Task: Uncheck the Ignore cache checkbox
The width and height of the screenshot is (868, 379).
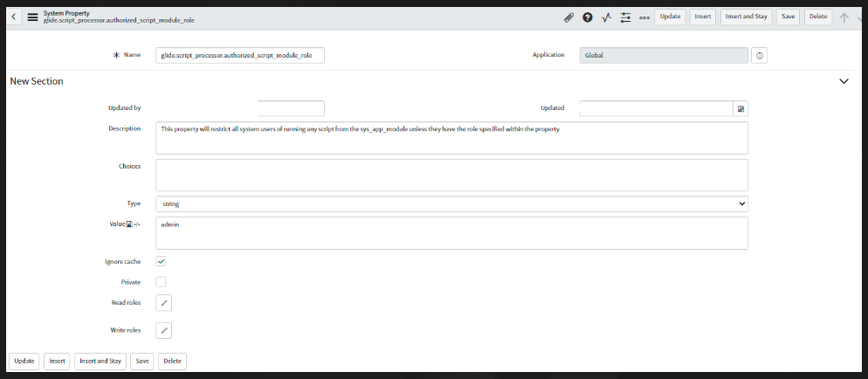Action: tap(161, 261)
